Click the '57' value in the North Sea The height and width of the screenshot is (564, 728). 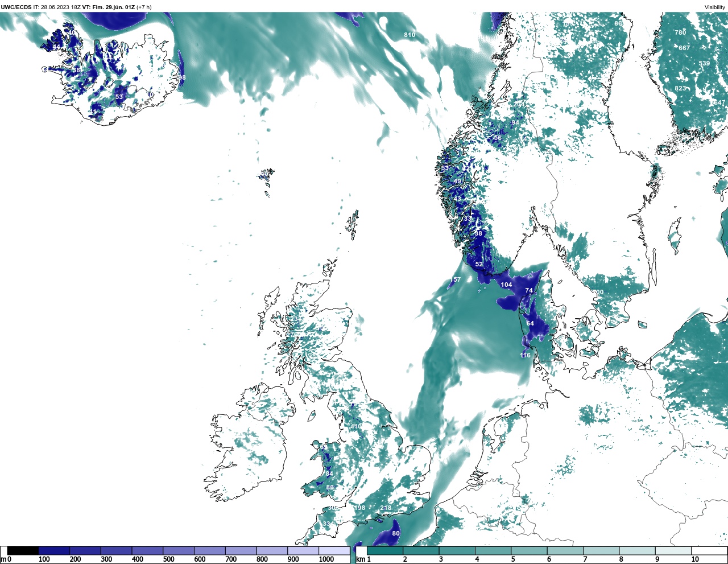[x=457, y=279]
